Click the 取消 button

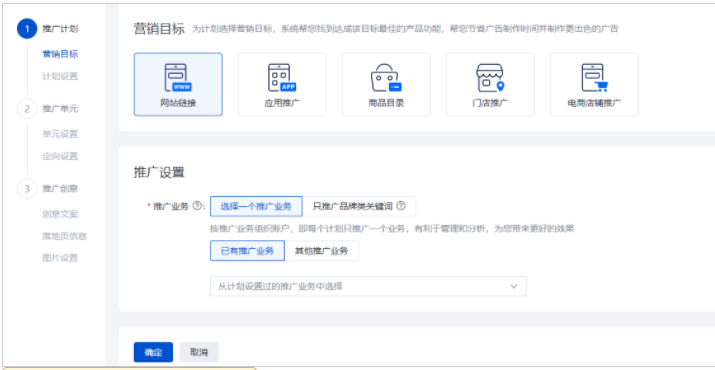point(199,352)
